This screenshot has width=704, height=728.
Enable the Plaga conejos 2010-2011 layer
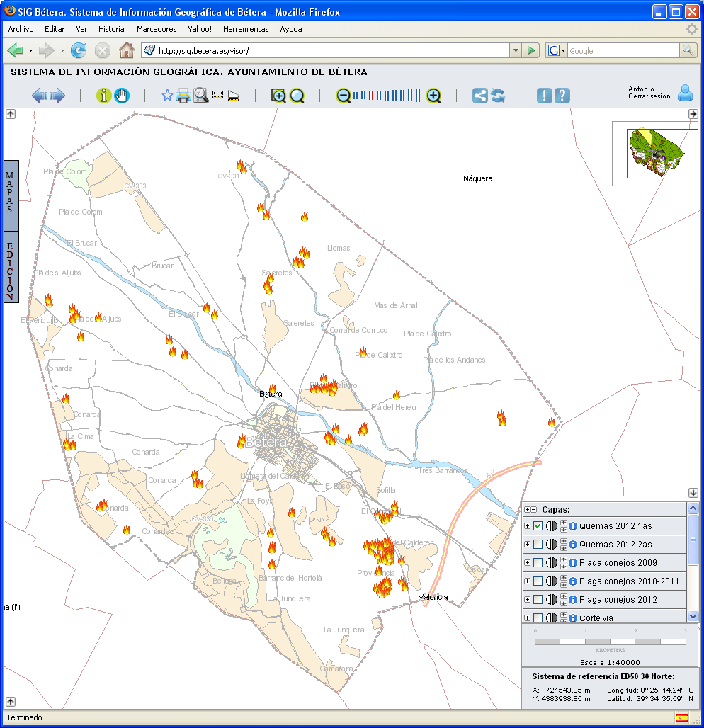pos(538,581)
